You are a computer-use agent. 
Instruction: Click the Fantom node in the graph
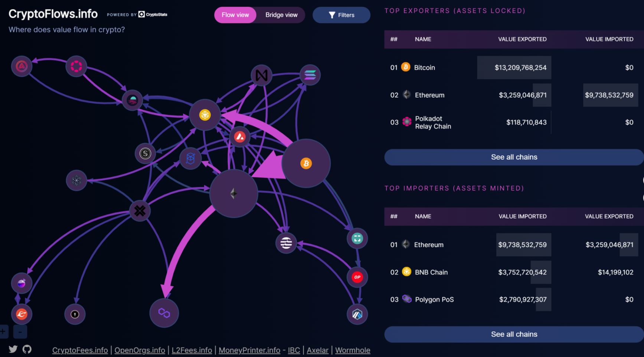point(190,158)
